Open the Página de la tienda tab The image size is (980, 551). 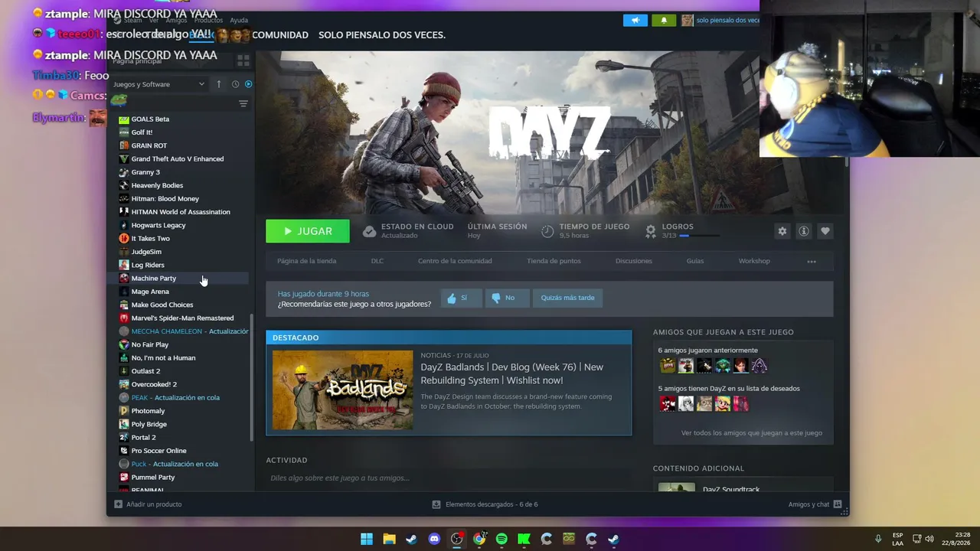point(306,261)
